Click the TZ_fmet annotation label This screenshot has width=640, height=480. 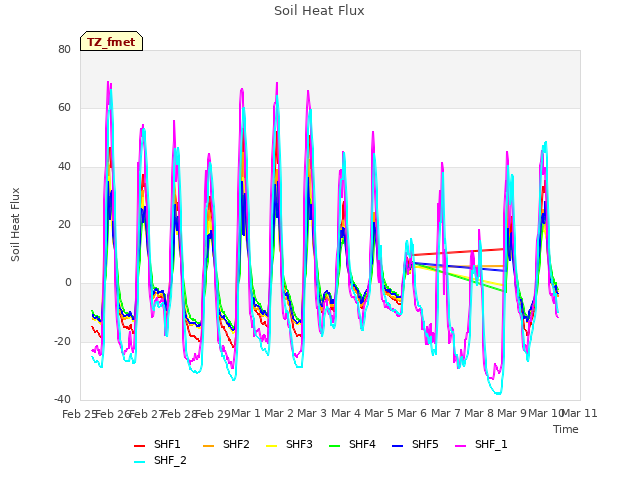pos(111,41)
